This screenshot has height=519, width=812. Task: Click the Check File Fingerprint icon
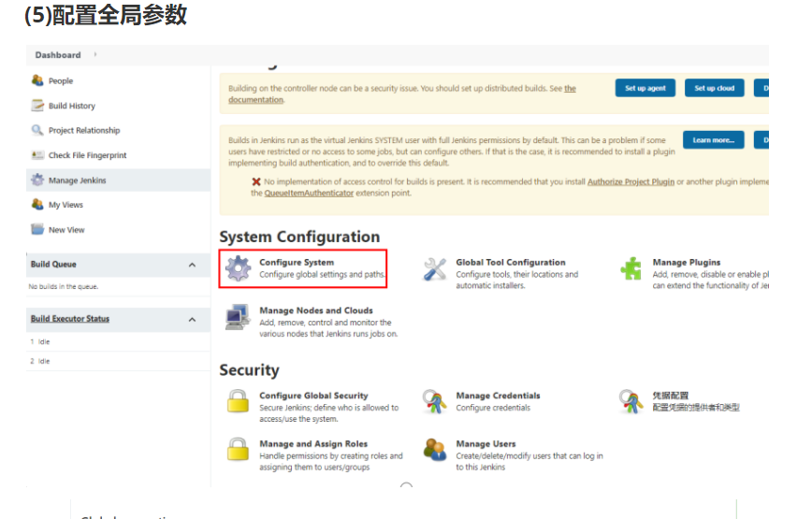[37, 154]
